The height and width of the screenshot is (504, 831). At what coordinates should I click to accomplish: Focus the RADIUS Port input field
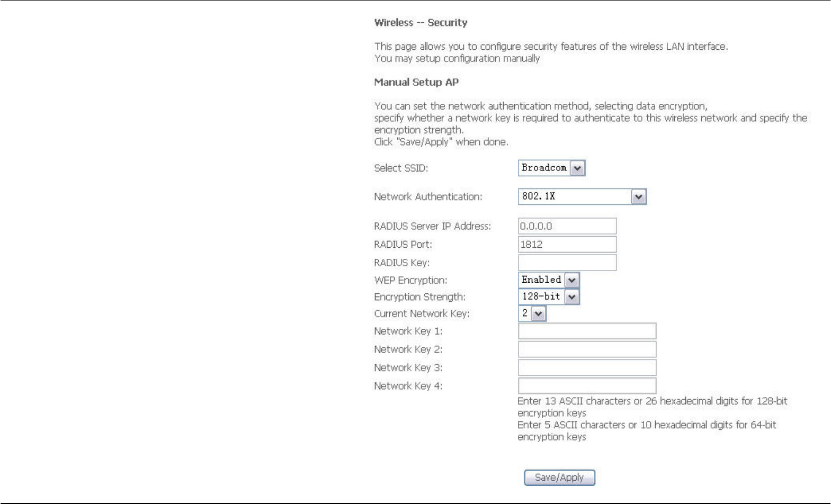567,244
